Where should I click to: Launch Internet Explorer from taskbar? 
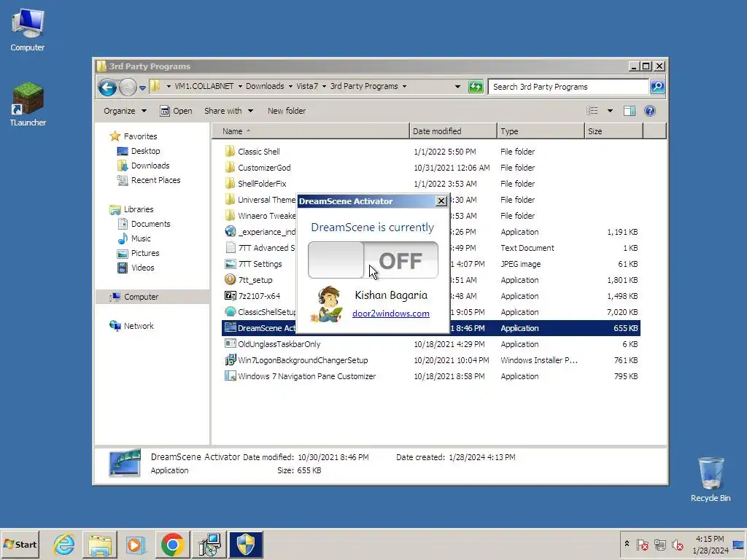(64, 544)
